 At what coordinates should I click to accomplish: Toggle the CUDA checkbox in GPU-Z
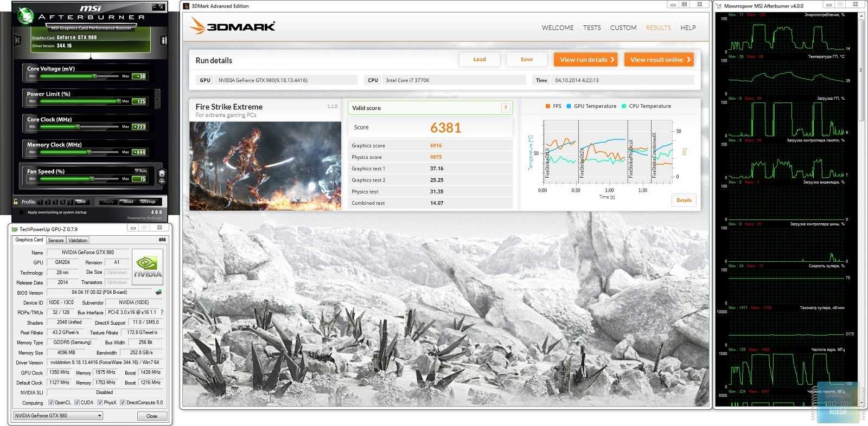click(77, 403)
